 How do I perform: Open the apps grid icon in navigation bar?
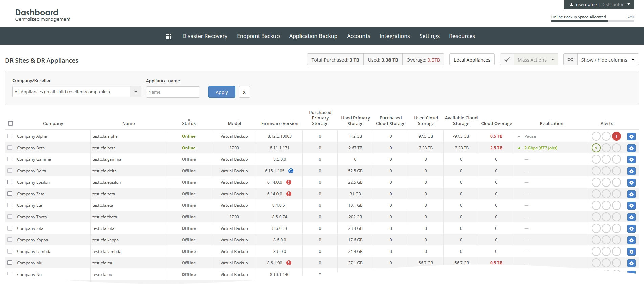click(169, 36)
